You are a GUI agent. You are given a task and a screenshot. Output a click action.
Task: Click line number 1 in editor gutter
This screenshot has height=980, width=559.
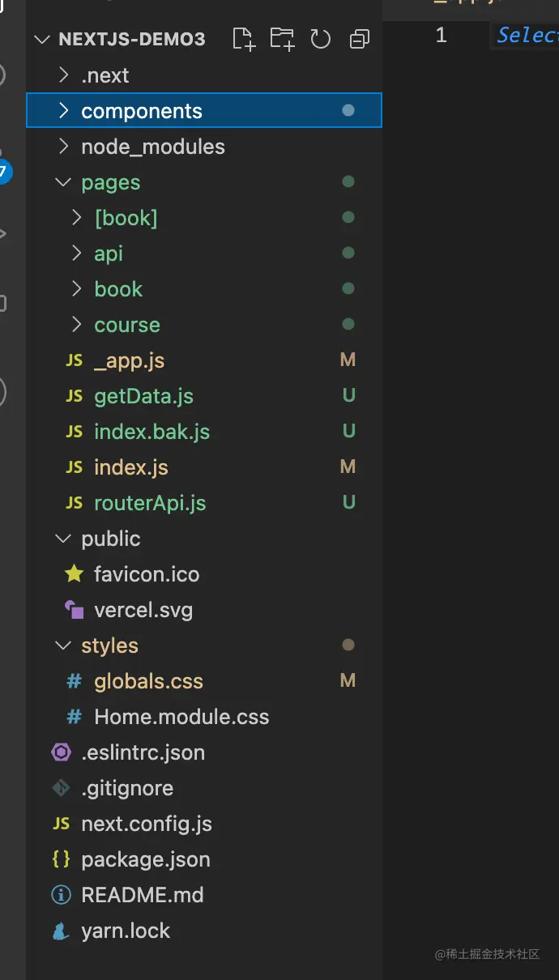click(x=441, y=35)
